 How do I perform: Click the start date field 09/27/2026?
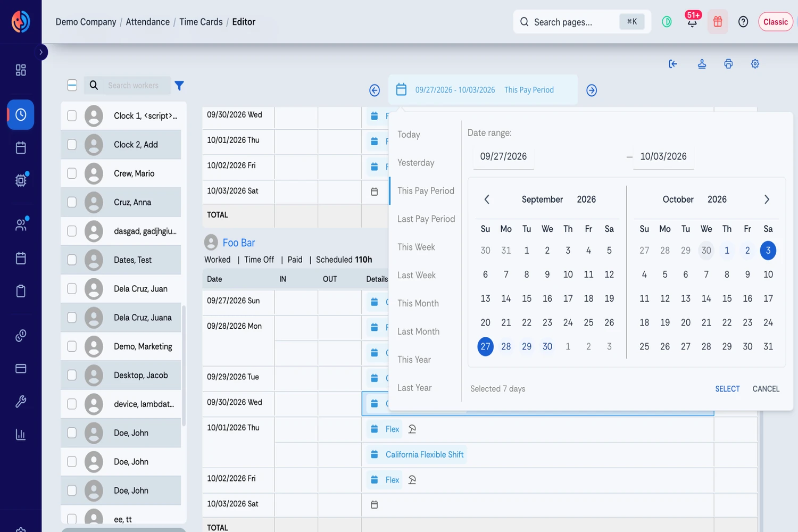[x=503, y=156]
